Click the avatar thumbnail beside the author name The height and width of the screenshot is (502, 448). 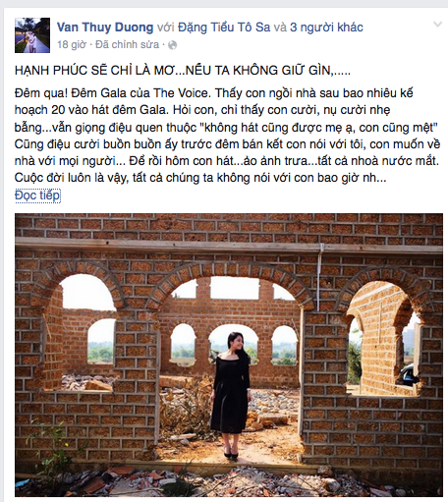tap(32, 35)
